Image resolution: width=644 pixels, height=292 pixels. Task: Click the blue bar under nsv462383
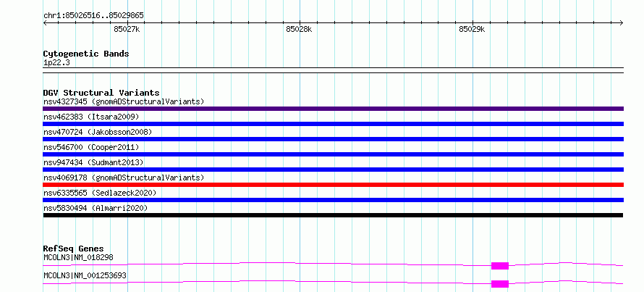(x=333, y=124)
